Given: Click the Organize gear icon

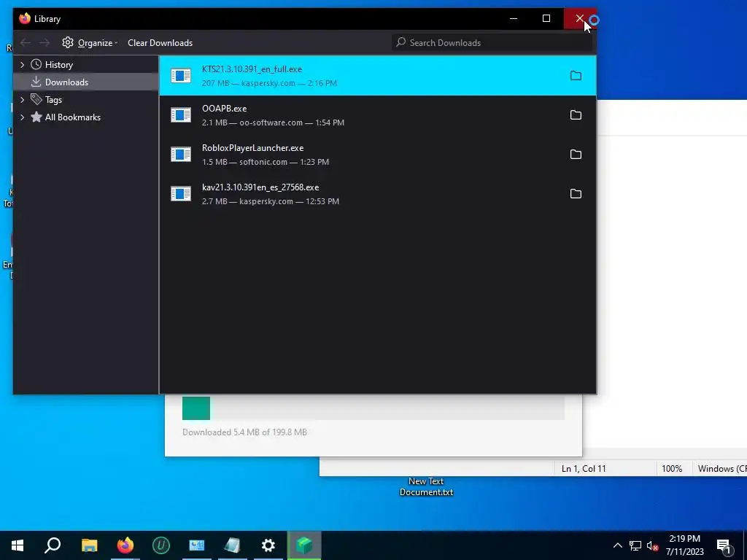Looking at the screenshot, I should [x=68, y=42].
